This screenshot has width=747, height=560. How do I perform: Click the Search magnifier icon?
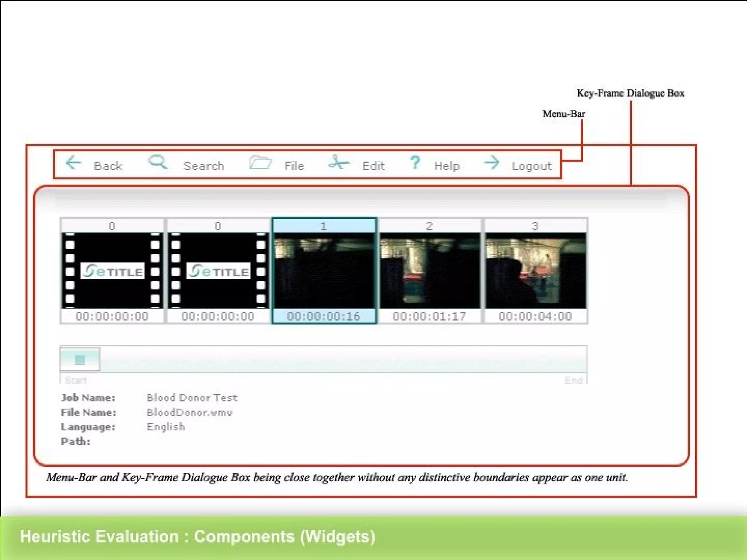(158, 162)
